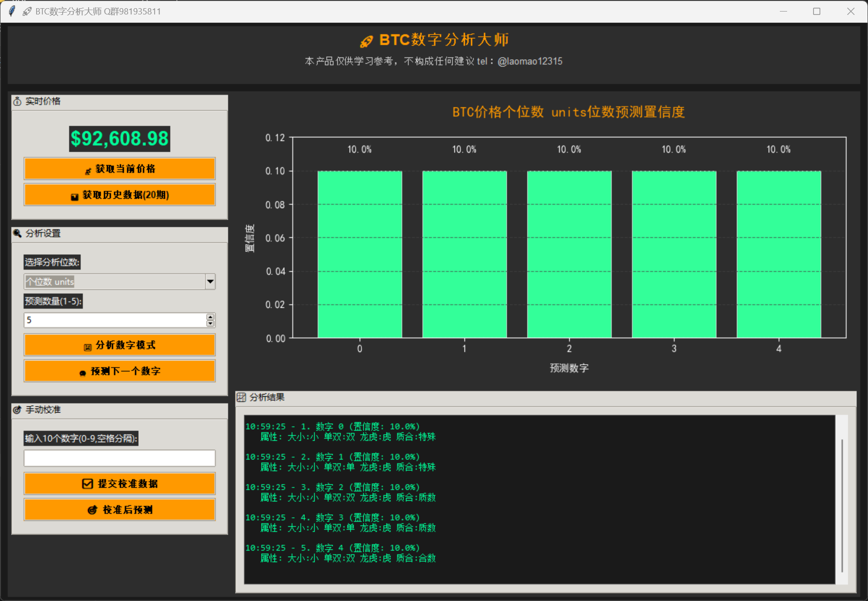Click the green price display $92,608.98
This screenshot has height=601, width=868.
click(x=119, y=139)
